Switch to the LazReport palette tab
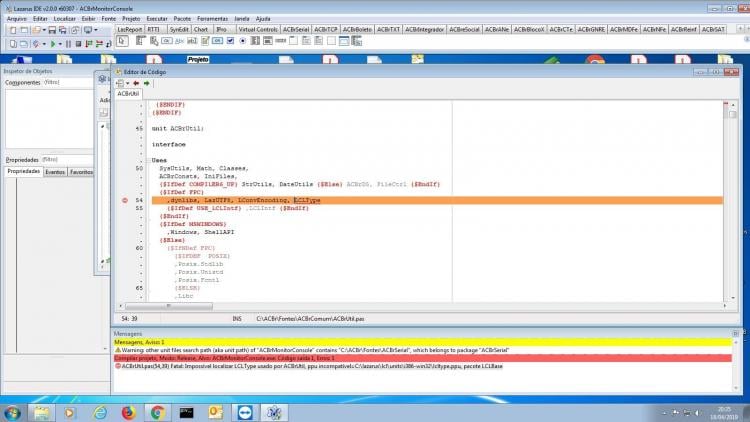The height and width of the screenshot is (422, 750). point(130,30)
